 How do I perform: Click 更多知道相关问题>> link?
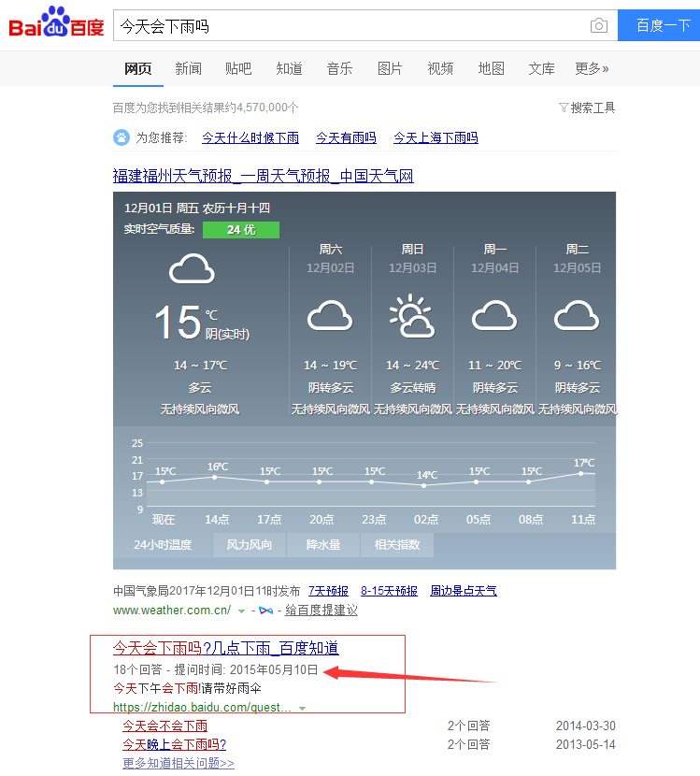(179, 763)
